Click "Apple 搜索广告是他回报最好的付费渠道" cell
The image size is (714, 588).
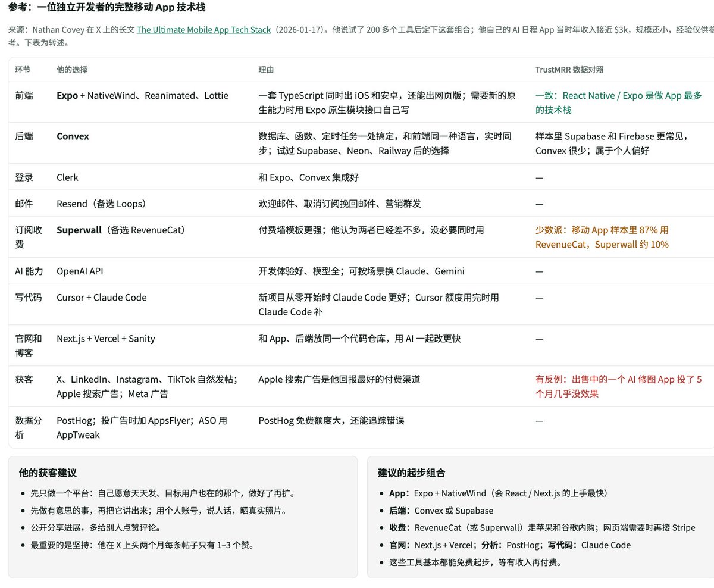[340, 379]
